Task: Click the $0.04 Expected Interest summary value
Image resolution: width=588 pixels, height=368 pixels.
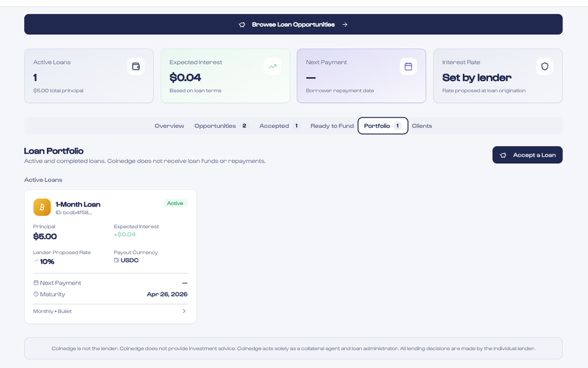Action: (185, 77)
